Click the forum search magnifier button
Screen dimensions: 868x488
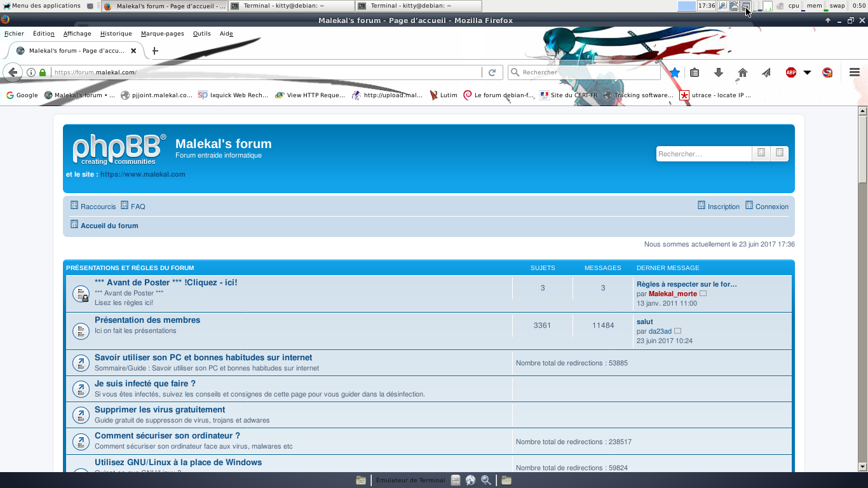click(x=761, y=153)
